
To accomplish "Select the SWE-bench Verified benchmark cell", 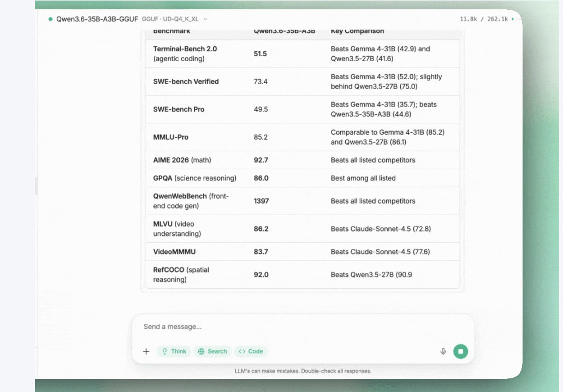I will tap(186, 81).
